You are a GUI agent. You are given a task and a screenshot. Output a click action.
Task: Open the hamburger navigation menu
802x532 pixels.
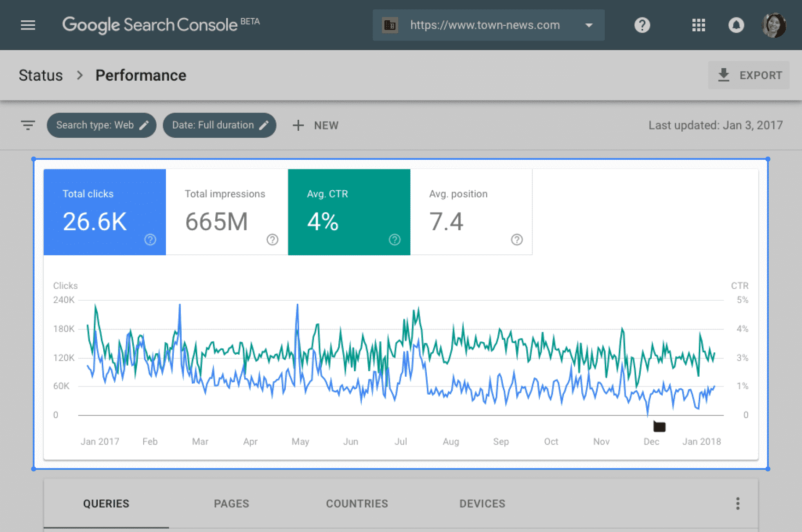pyautogui.click(x=28, y=25)
